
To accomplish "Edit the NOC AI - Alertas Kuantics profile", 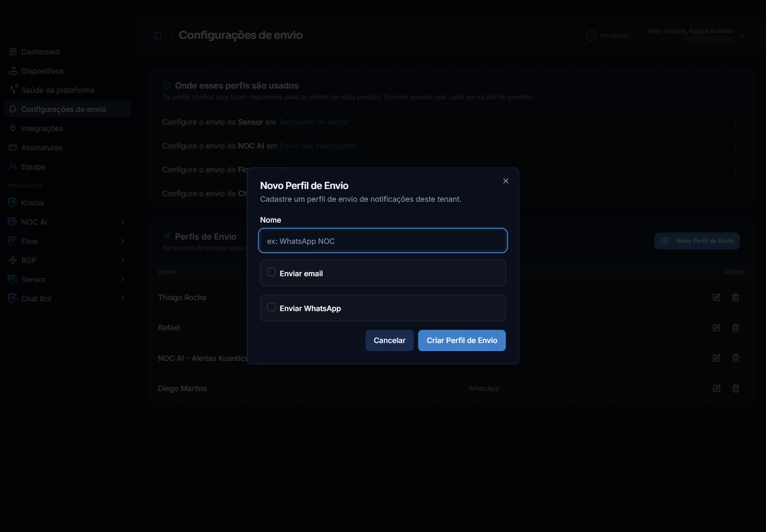I will [x=717, y=358].
